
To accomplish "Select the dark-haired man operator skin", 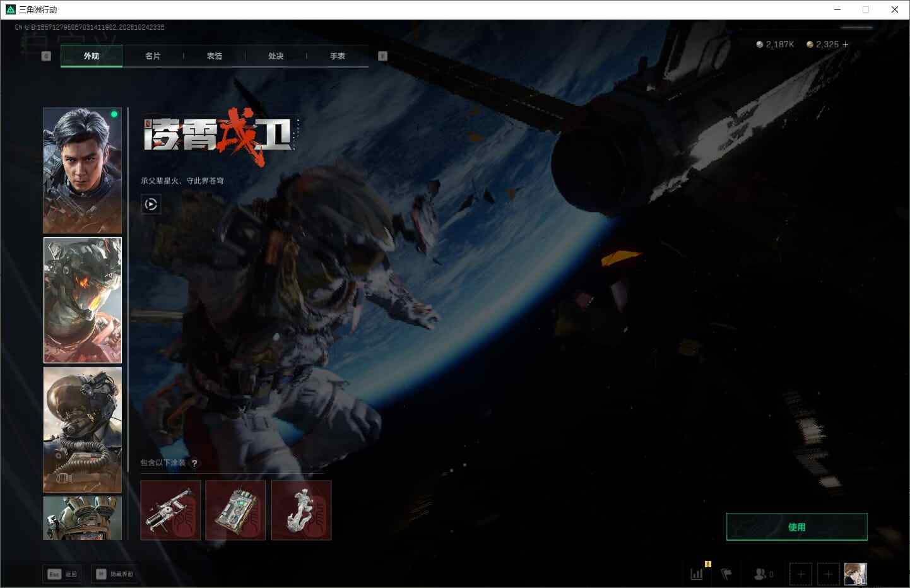I will [82, 170].
